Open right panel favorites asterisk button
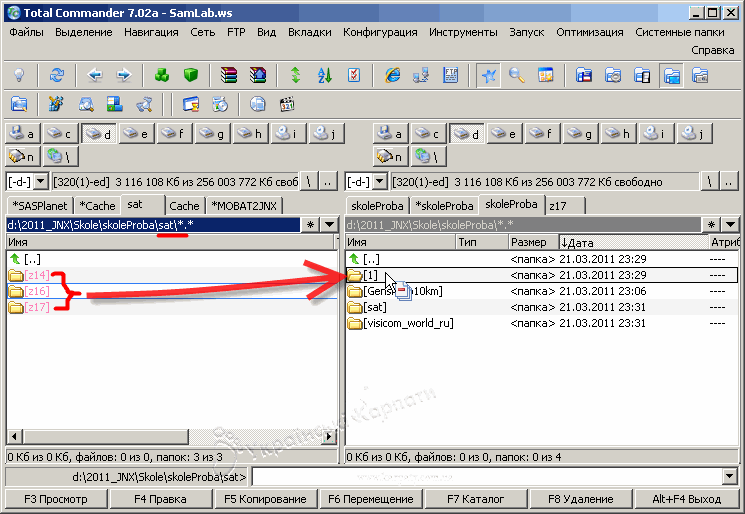 tap(711, 224)
